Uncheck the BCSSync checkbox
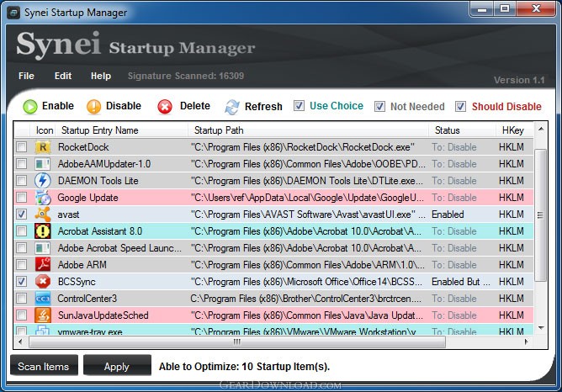The height and width of the screenshot is (392, 562). click(22, 282)
